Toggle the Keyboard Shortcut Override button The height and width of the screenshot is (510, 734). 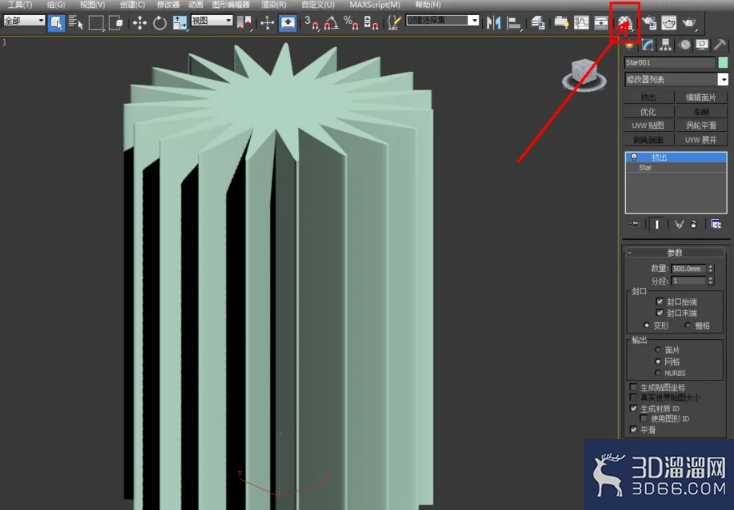click(287, 22)
